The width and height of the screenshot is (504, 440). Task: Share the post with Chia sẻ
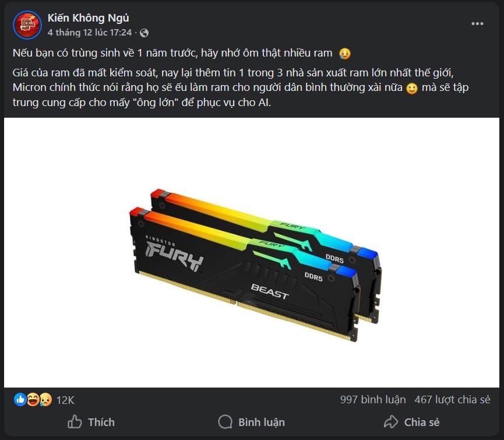[412, 422]
